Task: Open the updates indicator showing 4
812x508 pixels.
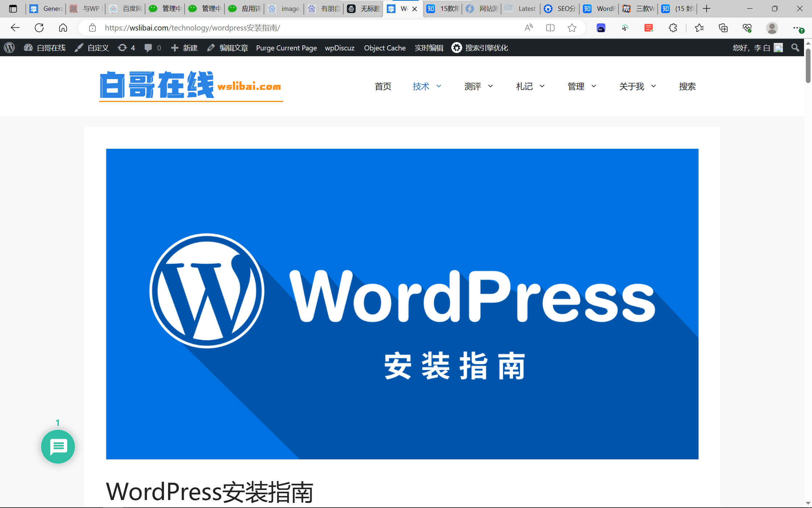Action: pyautogui.click(x=126, y=48)
